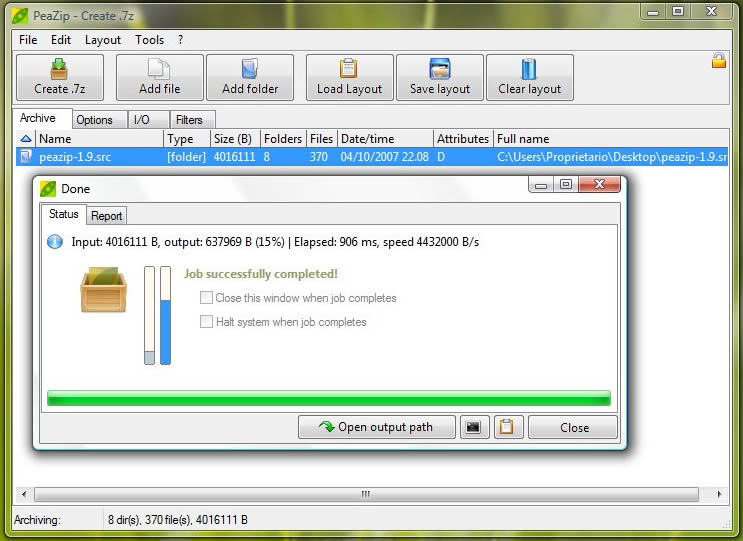Open the ? help menu
743x541 pixels.
click(181, 40)
